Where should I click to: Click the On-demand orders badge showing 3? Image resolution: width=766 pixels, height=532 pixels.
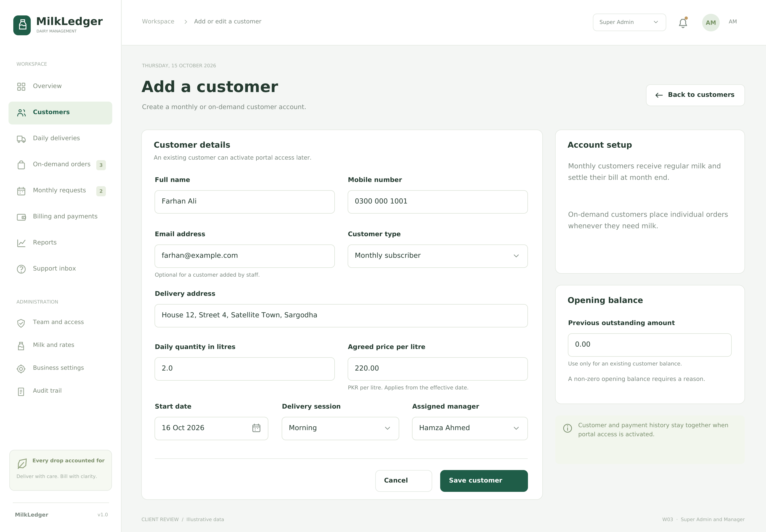coord(101,165)
